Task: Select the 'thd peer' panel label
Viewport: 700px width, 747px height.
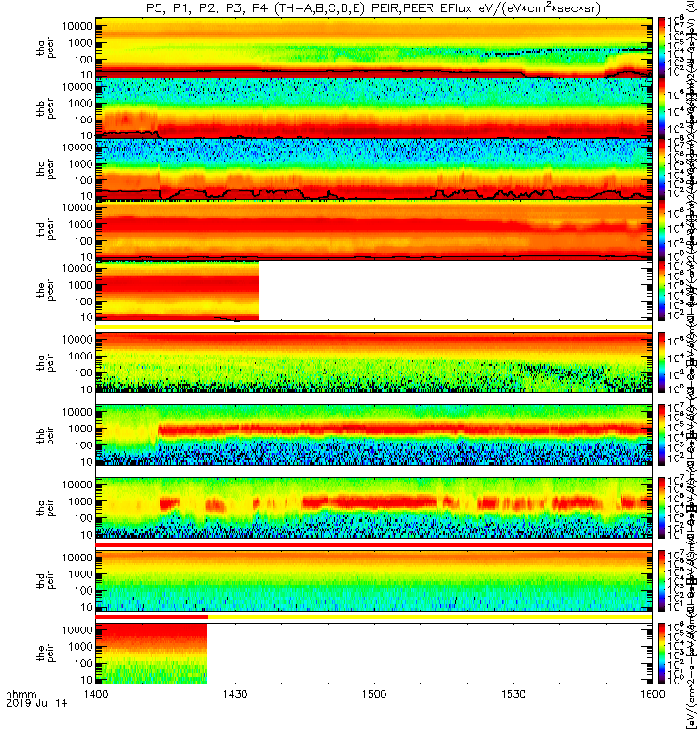Action: [46, 230]
